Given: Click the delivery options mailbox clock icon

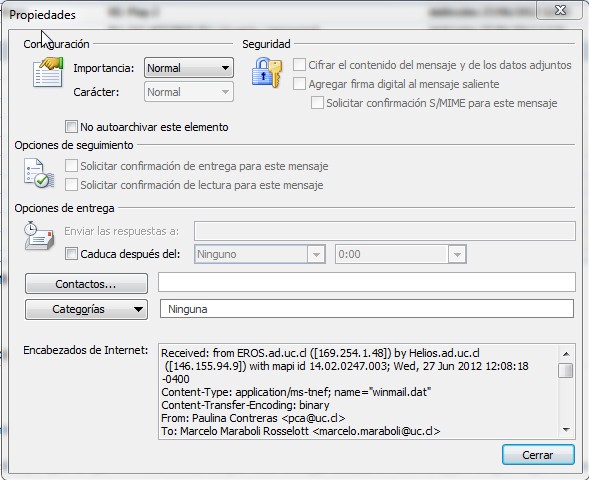Looking at the screenshot, I should [39, 236].
